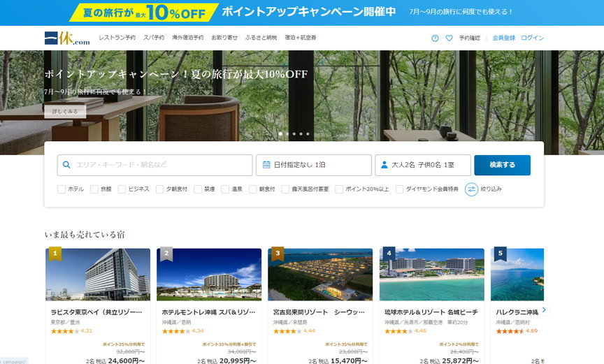The height and width of the screenshot is (364, 604).
Task: Check the ビジネス checkbox
Action: tap(122, 189)
